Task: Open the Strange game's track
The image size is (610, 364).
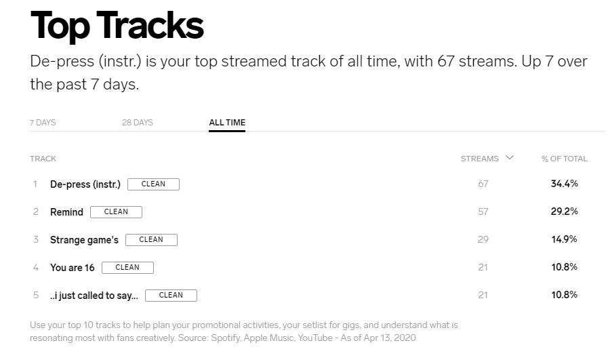Action: [84, 240]
